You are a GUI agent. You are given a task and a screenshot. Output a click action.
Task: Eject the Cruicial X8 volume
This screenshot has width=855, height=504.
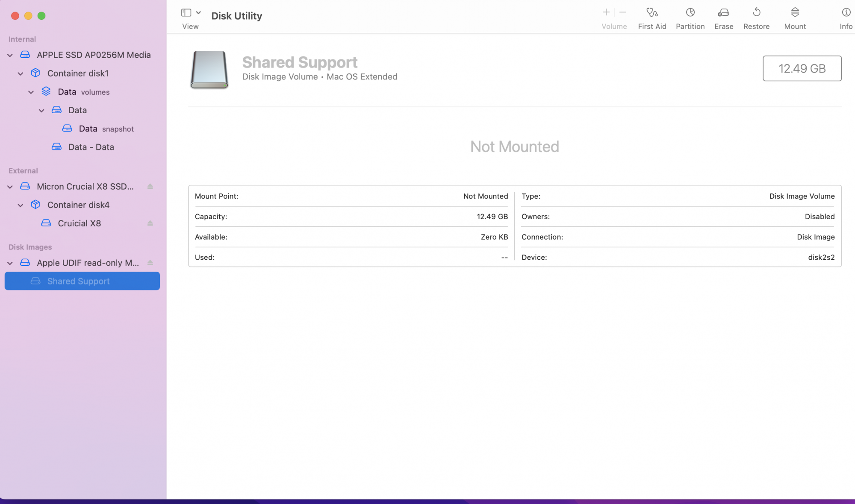(x=150, y=223)
